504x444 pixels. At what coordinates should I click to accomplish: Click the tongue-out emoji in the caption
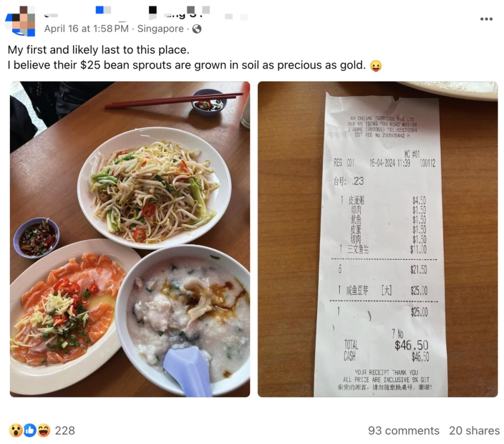pos(375,65)
